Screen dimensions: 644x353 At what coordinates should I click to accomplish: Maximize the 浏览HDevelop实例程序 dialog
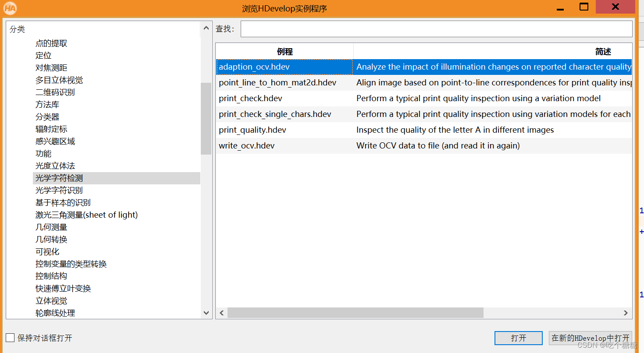(x=584, y=7)
